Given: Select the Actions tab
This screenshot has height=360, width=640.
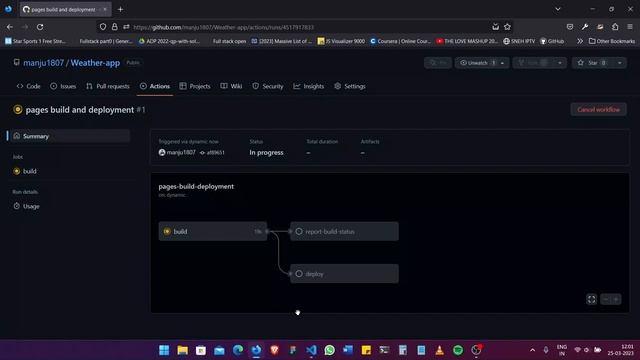Looking at the screenshot, I should click(155, 86).
